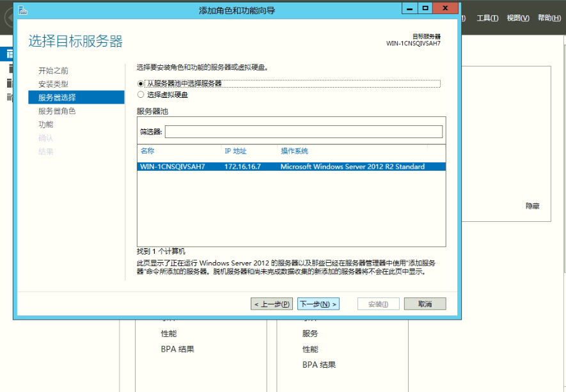The width and height of the screenshot is (566, 392).
Task: Sort server pool by 操作系统 column
Action: (x=295, y=151)
